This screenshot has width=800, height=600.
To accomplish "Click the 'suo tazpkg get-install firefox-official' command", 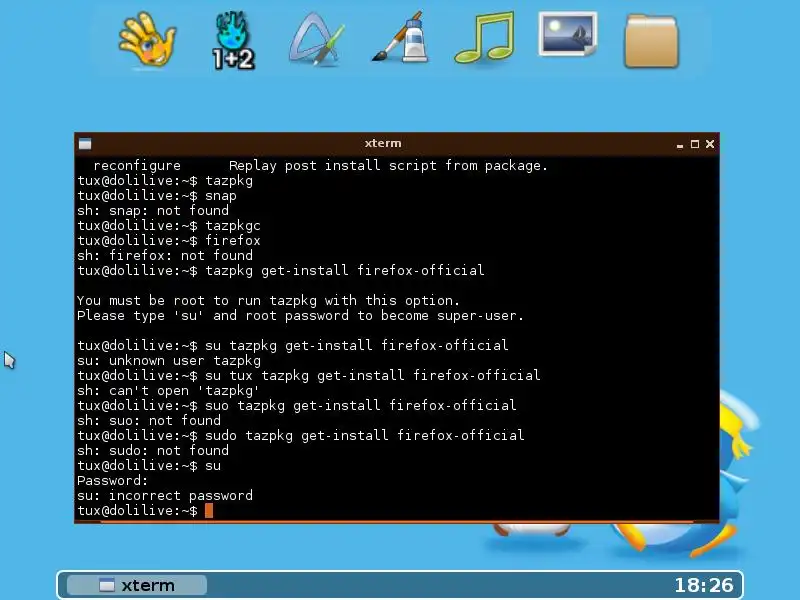I will [x=360, y=405].
